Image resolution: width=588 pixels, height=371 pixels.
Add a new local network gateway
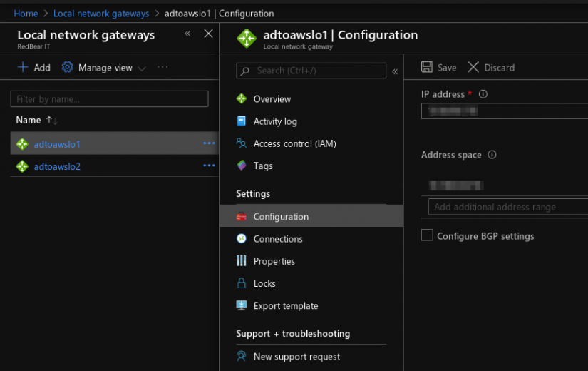[x=33, y=68]
